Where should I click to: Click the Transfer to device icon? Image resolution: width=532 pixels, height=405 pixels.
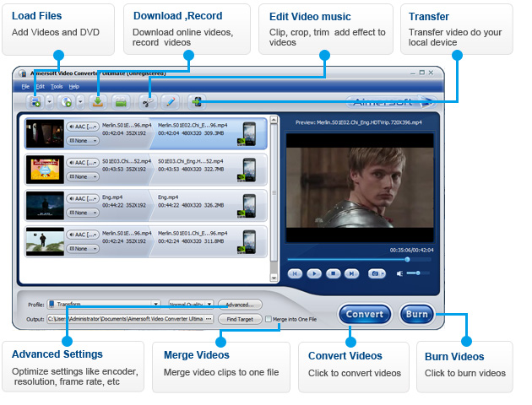tap(197, 102)
